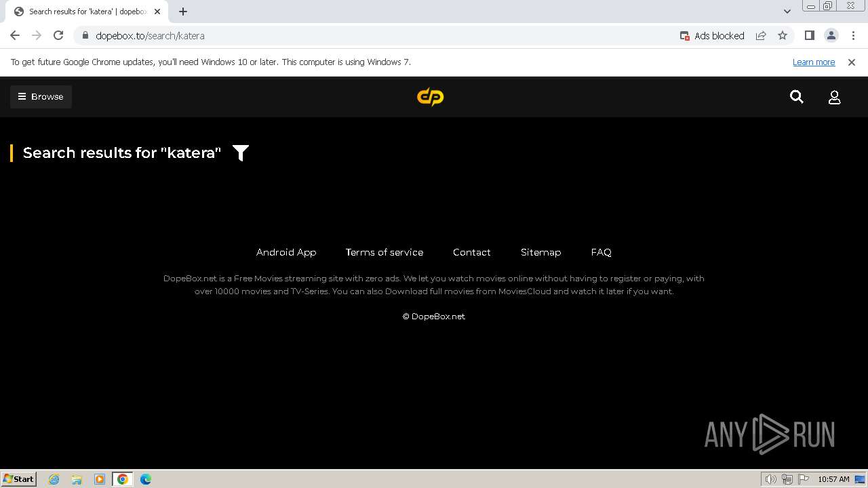Share this page using the share icon
868x488 pixels.
click(761, 36)
